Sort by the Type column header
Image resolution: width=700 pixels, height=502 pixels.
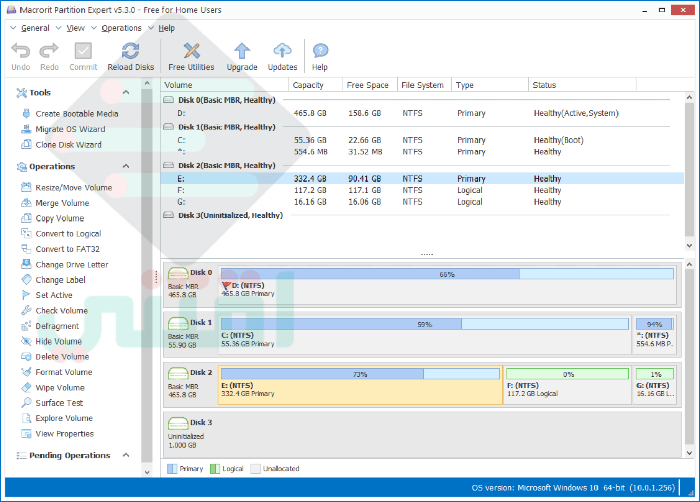(x=490, y=85)
